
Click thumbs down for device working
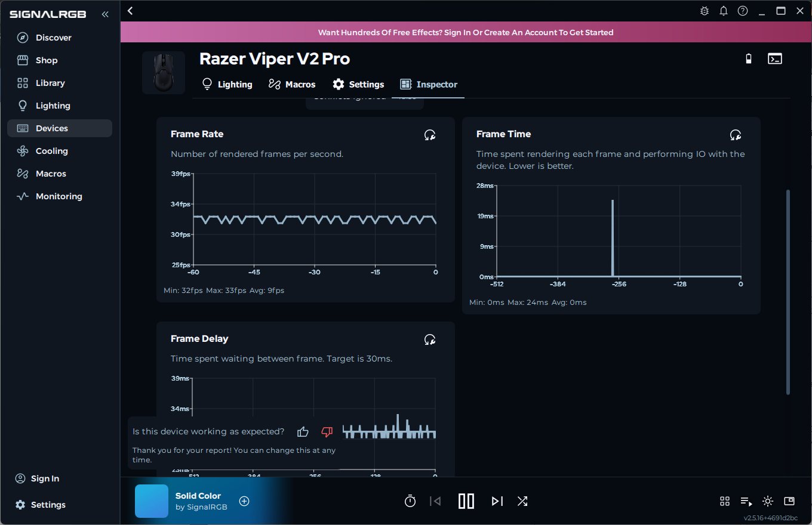[327, 431]
